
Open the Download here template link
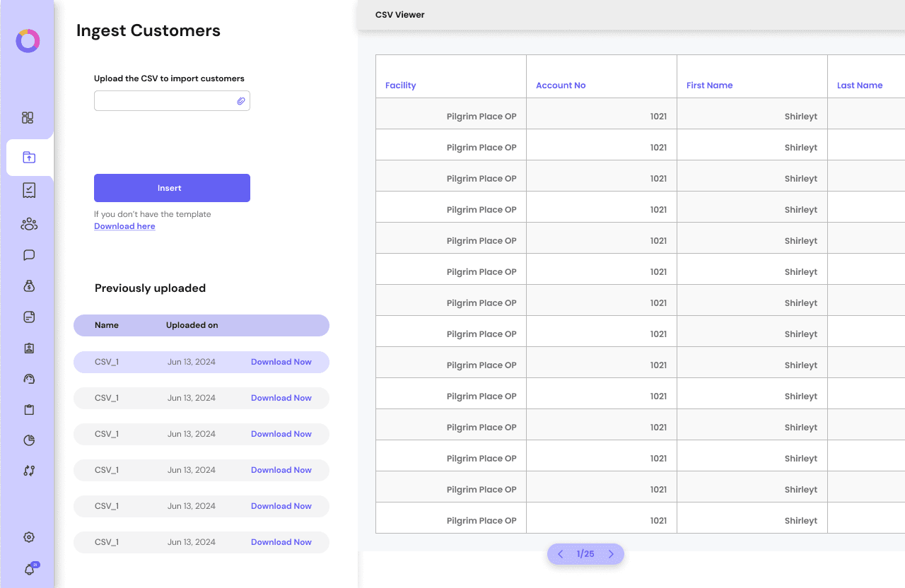point(124,225)
